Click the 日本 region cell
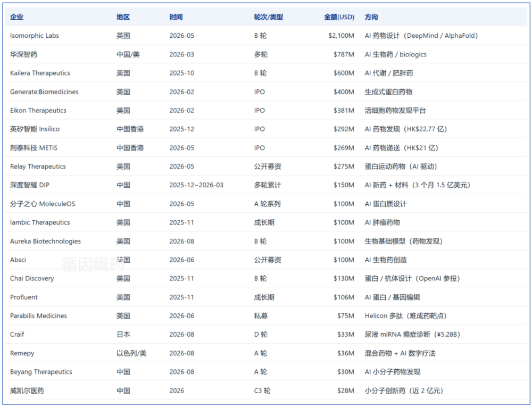The width and height of the screenshot is (532, 407). (x=123, y=335)
